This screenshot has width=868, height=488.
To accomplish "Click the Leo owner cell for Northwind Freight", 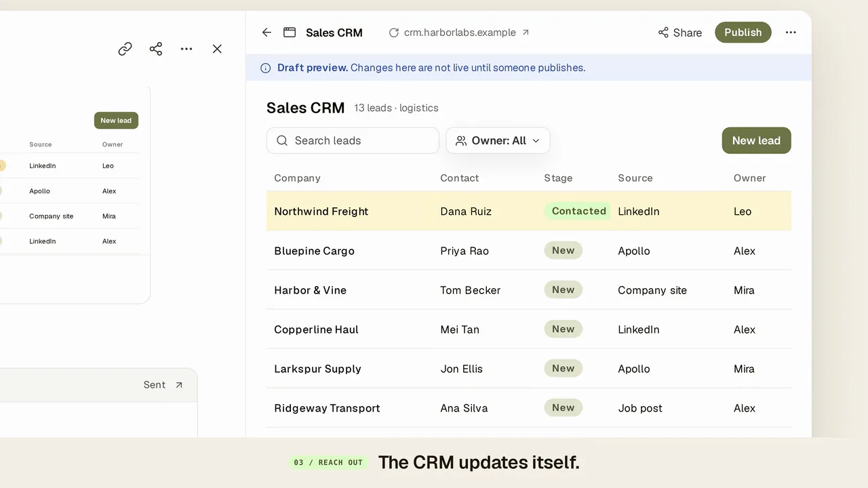I will click(x=743, y=211).
